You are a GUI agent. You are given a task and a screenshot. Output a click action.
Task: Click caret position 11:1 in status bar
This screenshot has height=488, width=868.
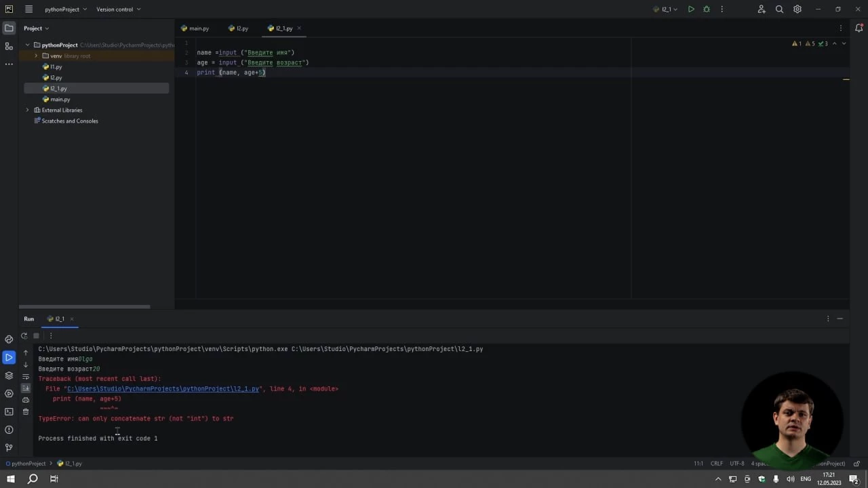pyautogui.click(x=698, y=464)
